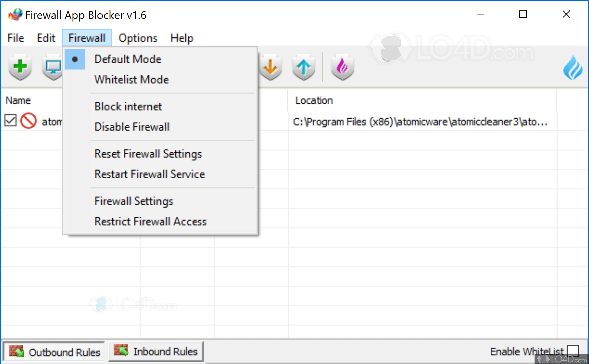
Task: Select Reset Firewall Settings
Action: pos(148,154)
